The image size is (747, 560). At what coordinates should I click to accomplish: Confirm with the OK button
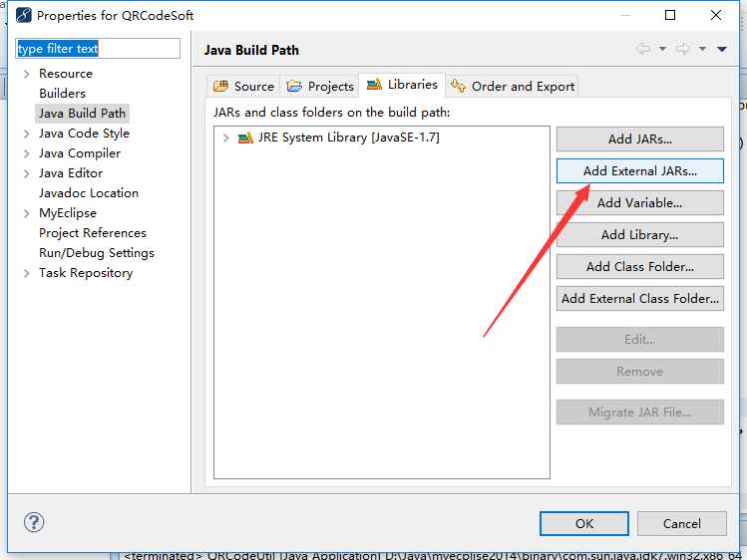(x=584, y=523)
